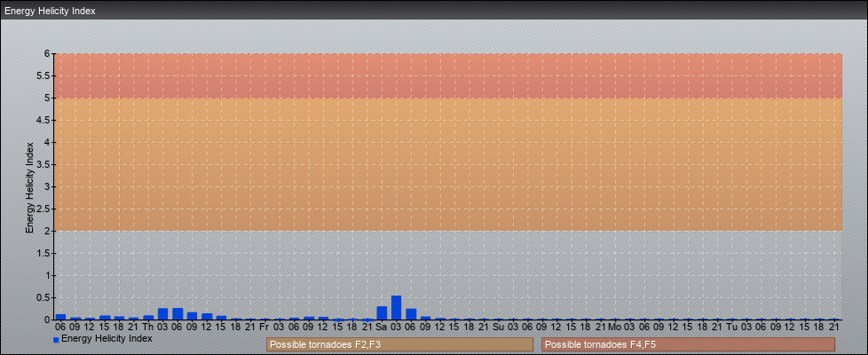Click the blue Energy Helicity Index legend square
868x355 pixels.
pyautogui.click(x=56, y=340)
